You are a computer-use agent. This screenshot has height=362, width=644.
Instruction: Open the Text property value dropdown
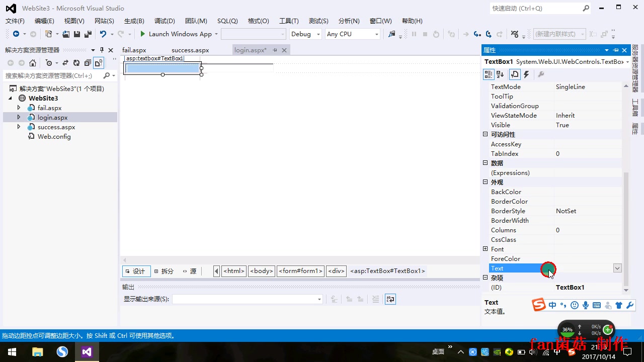(617, 268)
